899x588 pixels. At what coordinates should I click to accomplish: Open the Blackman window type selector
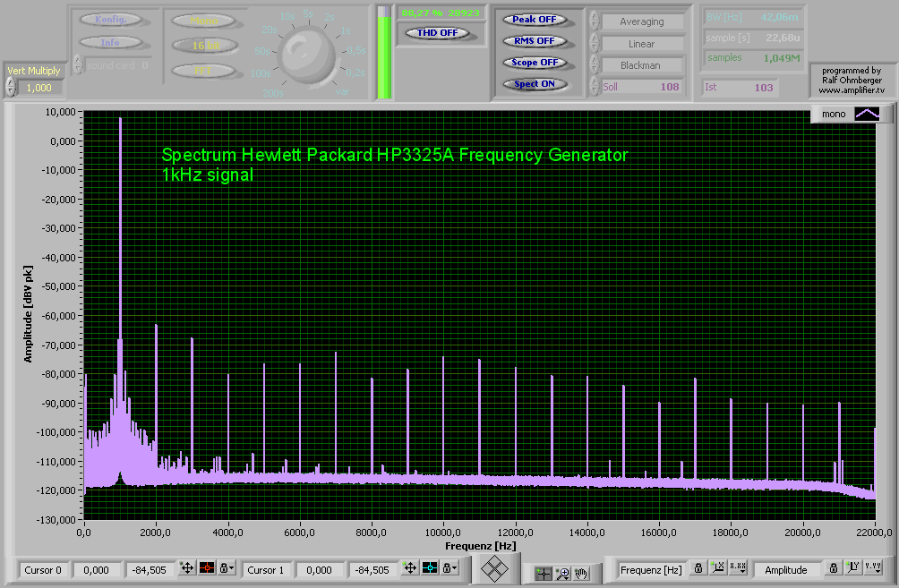639,65
